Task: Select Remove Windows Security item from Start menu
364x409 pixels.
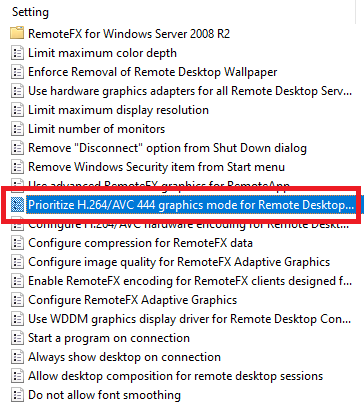Action: tap(156, 167)
